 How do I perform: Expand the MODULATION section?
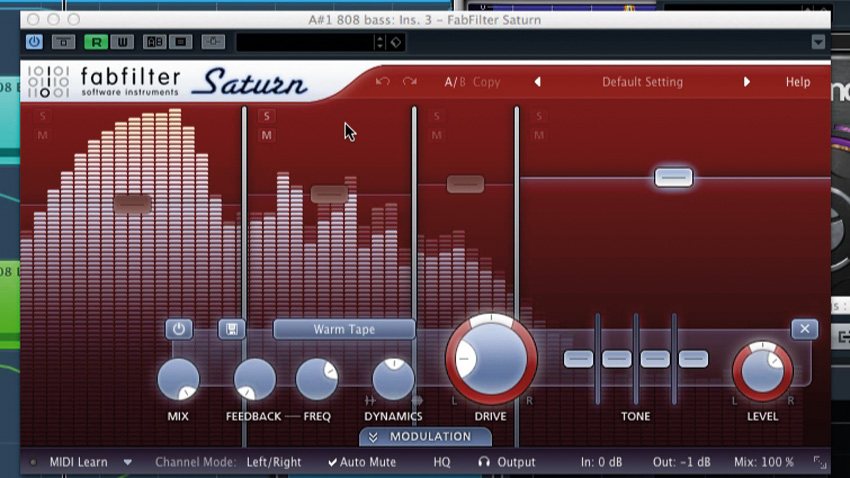(x=426, y=437)
